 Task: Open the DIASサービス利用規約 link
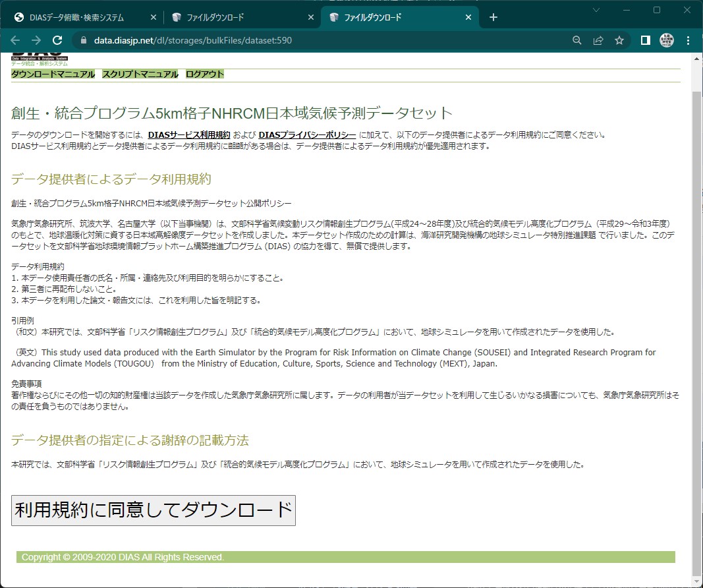pos(189,134)
